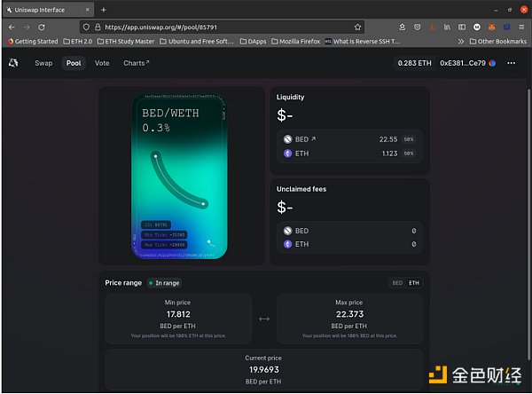The width and height of the screenshot is (532, 394).
Task: Open the Charts external link
Action: [x=137, y=63]
